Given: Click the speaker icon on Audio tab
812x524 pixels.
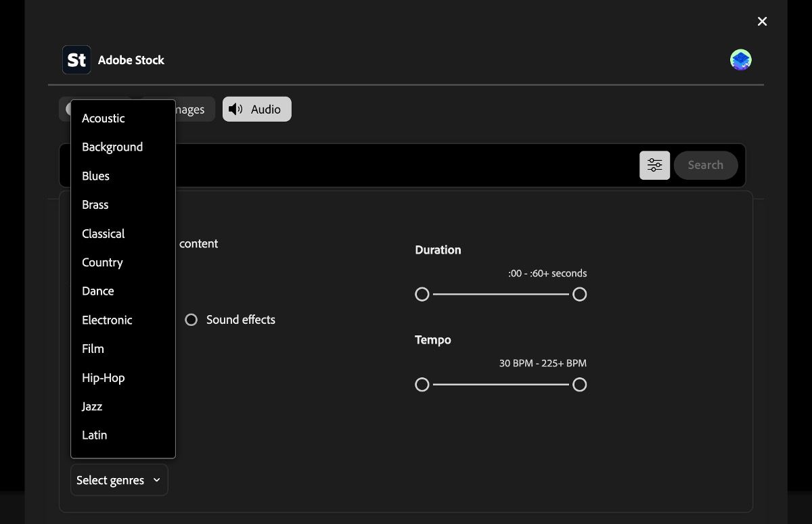Looking at the screenshot, I should (235, 109).
